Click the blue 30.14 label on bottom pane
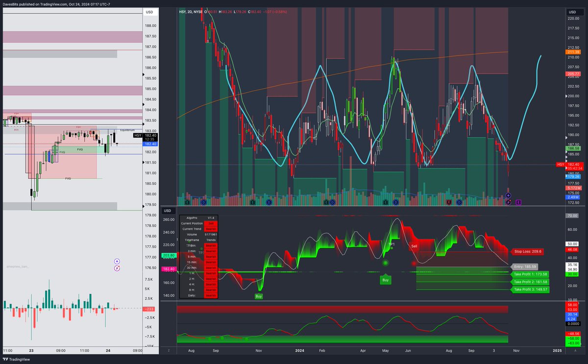588x364 pixels. pyautogui.click(x=572, y=315)
